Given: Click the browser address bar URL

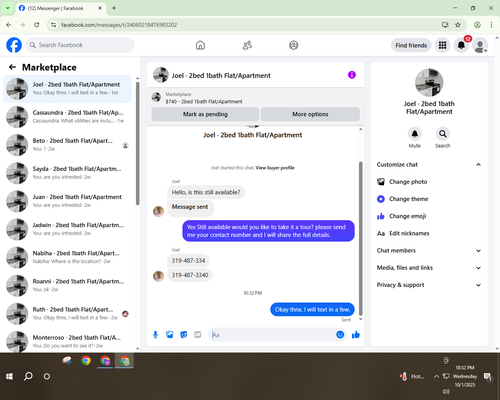Looking at the screenshot, I should pos(119,25).
